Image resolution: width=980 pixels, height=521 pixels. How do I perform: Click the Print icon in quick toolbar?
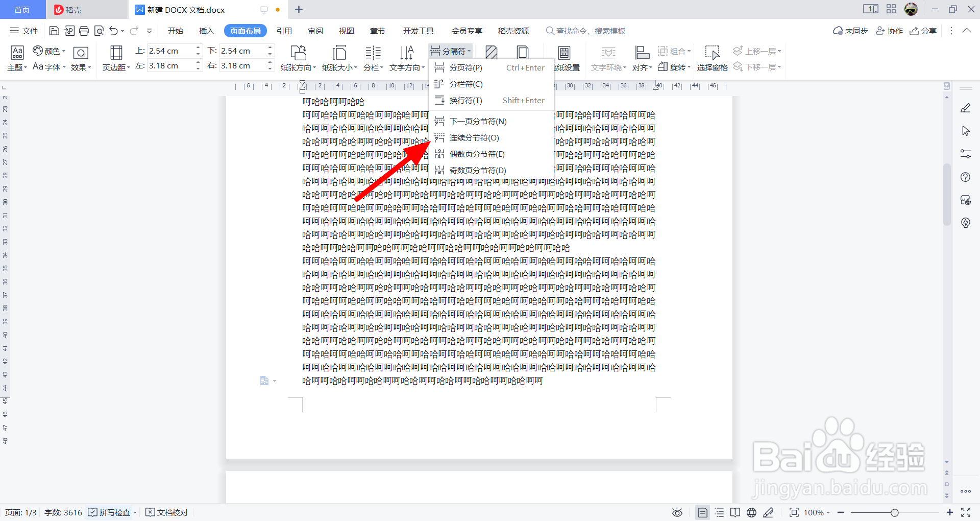pyautogui.click(x=84, y=31)
